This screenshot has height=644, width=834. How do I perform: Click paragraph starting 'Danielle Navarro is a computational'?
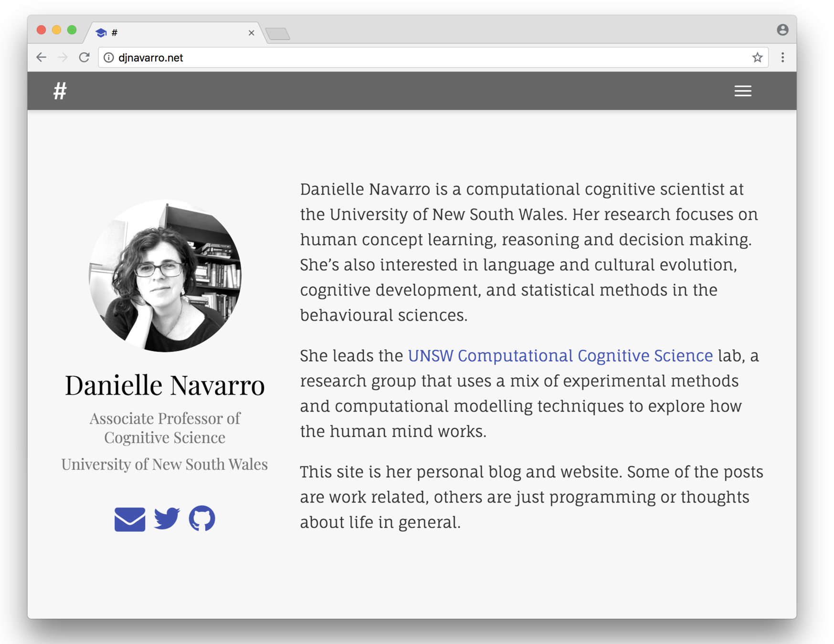pos(529,252)
